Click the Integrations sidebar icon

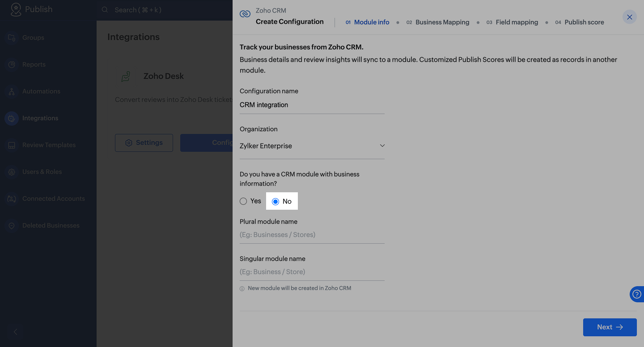(x=12, y=118)
